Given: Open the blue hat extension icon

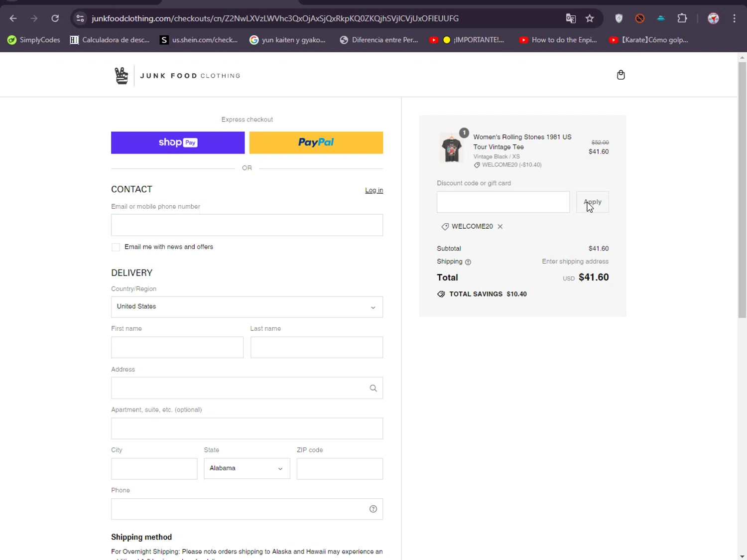Looking at the screenshot, I should click(661, 18).
